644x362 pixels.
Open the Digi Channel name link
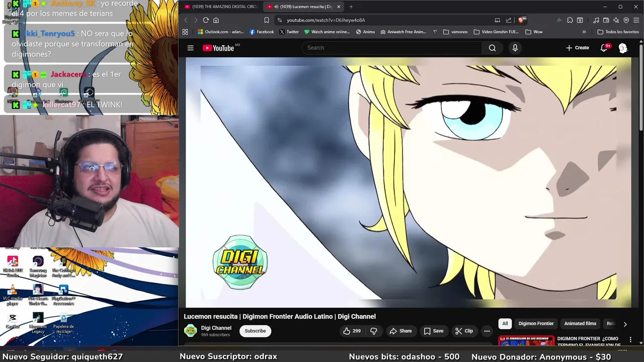pyautogui.click(x=216, y=328)
